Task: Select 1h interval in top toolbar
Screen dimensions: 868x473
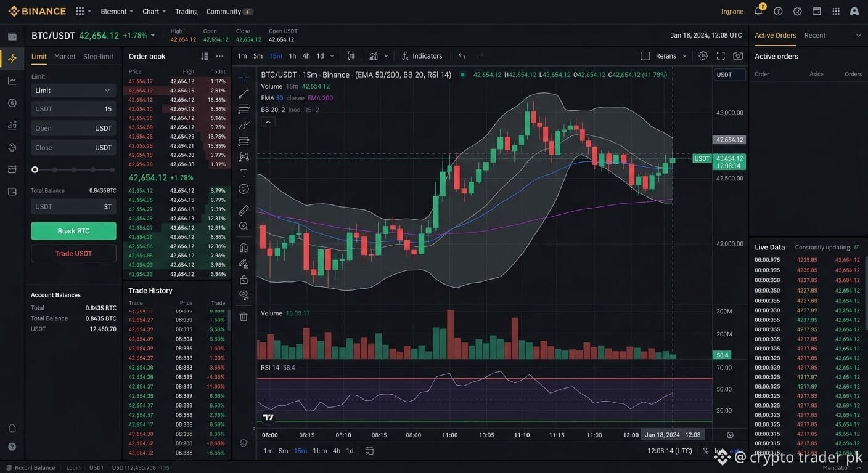Action: 292,56
